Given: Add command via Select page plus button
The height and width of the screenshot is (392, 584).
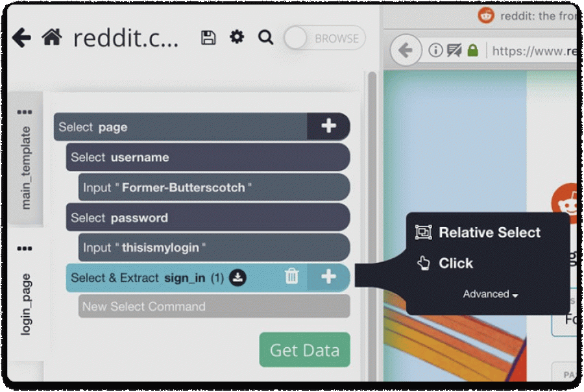Looking at the screenshot, I should click(x=328, y=127).
